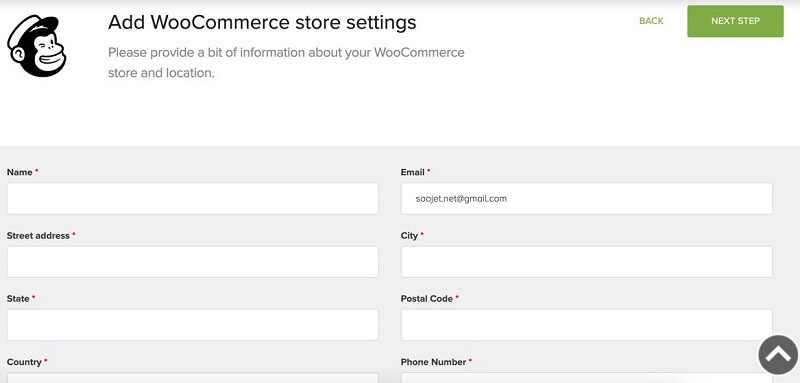The width and height of the screenshot is (800, 383).
Task: Focus the State input field
Action: tap(193, 325)
